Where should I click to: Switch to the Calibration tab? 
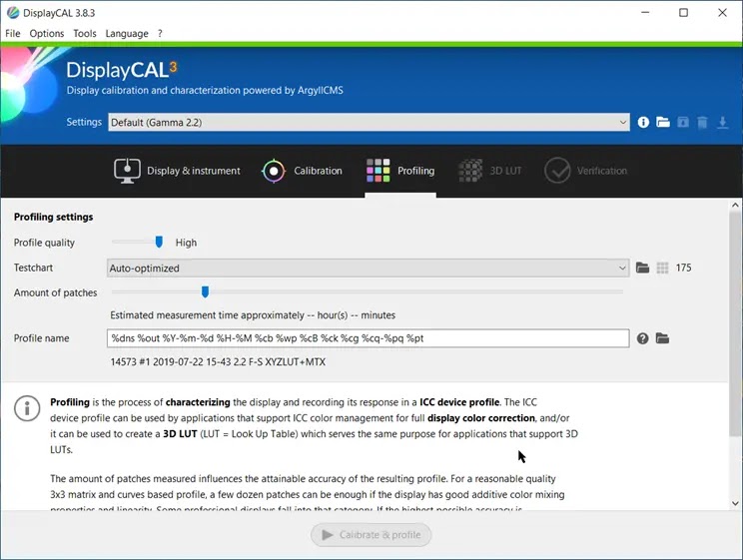click(302, 171)
